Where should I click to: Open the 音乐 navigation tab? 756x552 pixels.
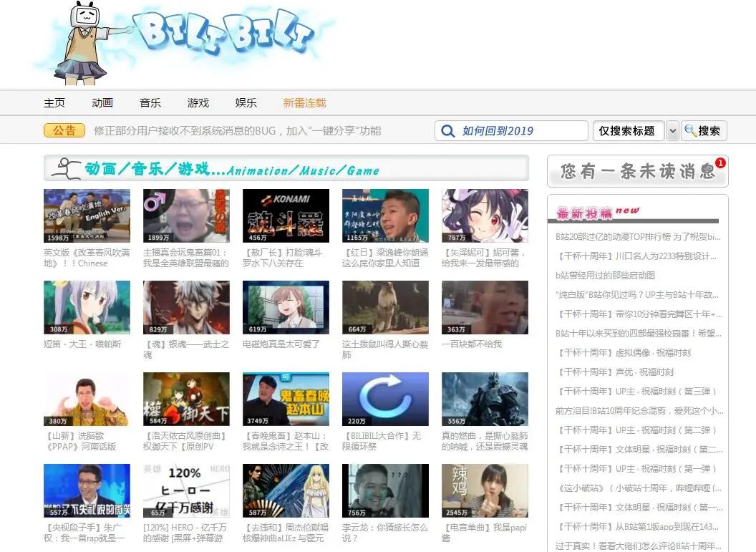150,102
